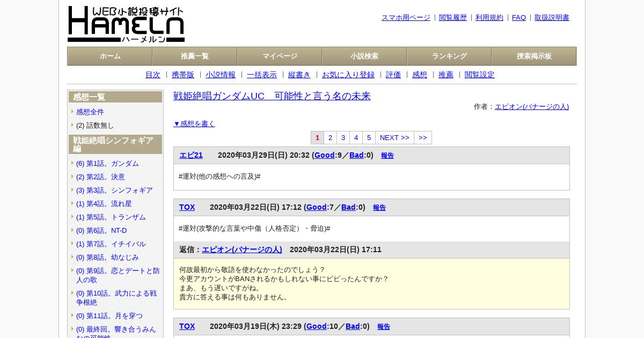Switch to 縦書き display
This screenshot has width=644, height=338.
pyautogui.click(x=299, y=75)
